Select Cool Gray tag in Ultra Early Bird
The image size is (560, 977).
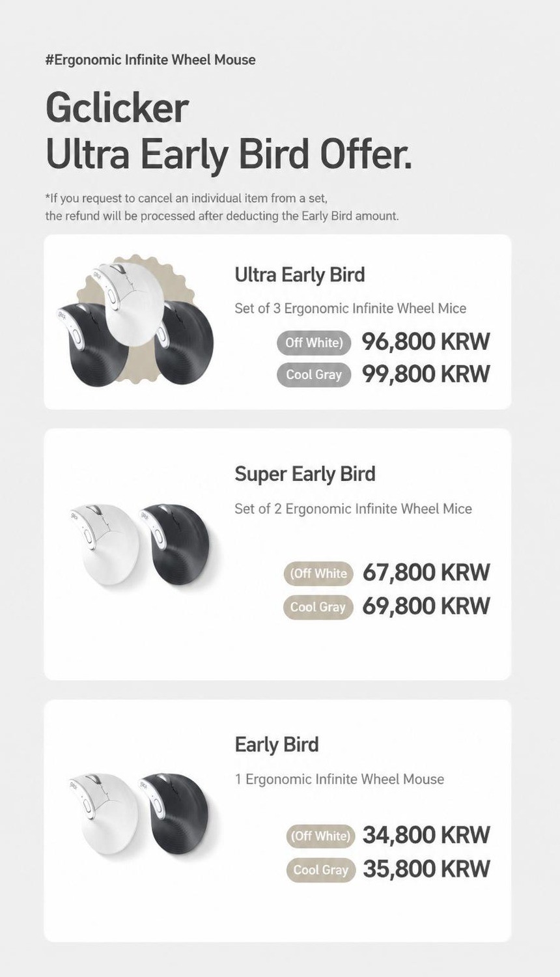314,375
